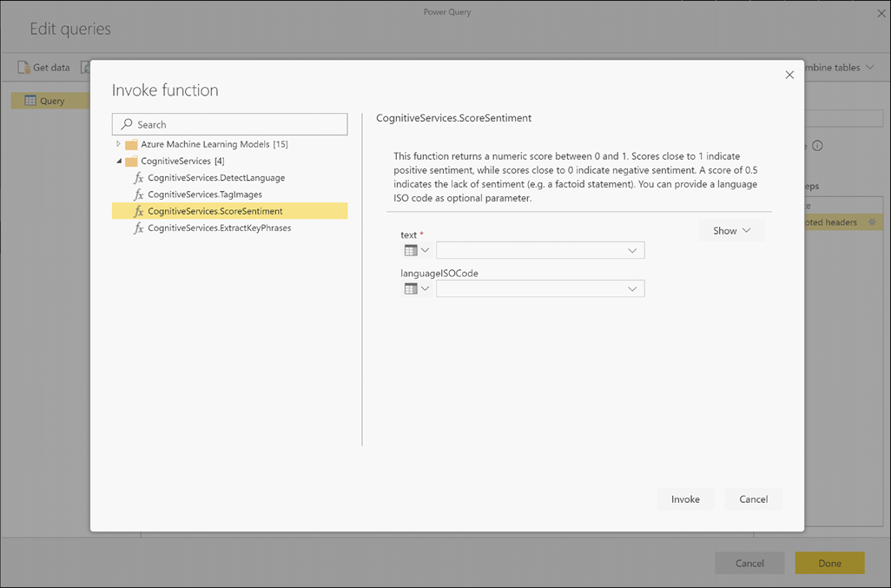This screenshot has height=588, width=891.
Task: Click the info icon in background settings pane
Action: click(x=817, y=145)
